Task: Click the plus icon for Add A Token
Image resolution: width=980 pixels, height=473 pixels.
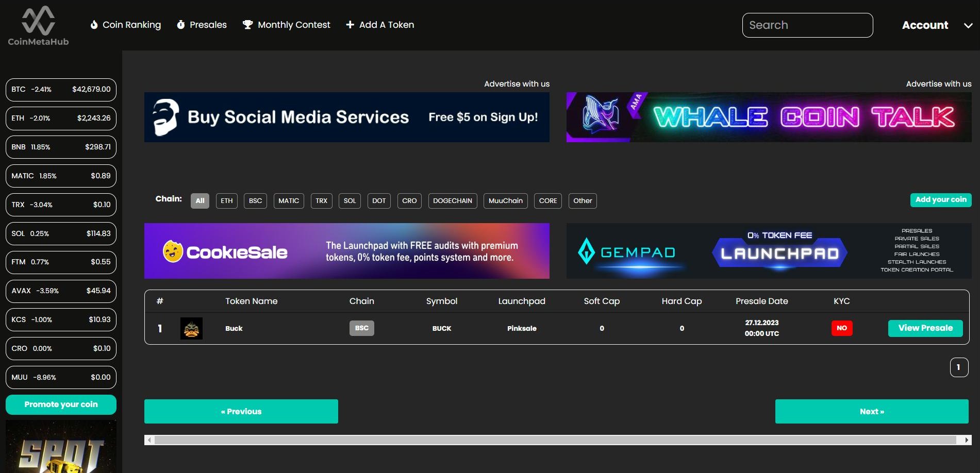Action: tap(350, 25)
